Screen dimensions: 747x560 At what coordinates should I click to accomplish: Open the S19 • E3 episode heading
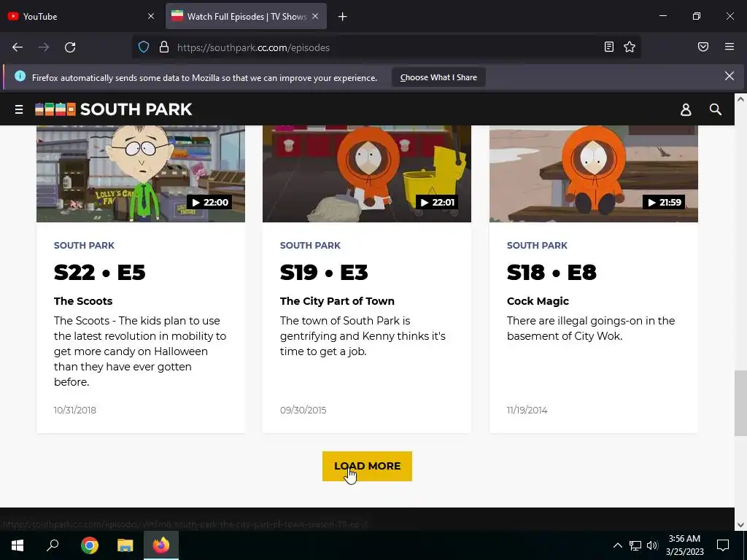pyautogui.click(x=324, y=273)
